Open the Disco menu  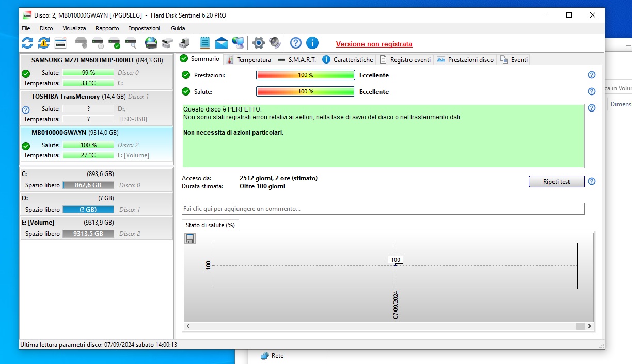pos(46,28)
